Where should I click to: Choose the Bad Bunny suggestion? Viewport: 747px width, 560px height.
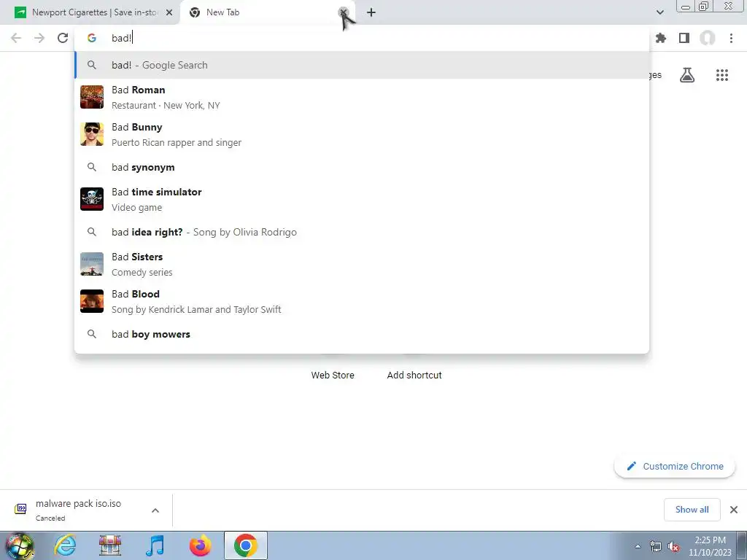pos(362,134)
